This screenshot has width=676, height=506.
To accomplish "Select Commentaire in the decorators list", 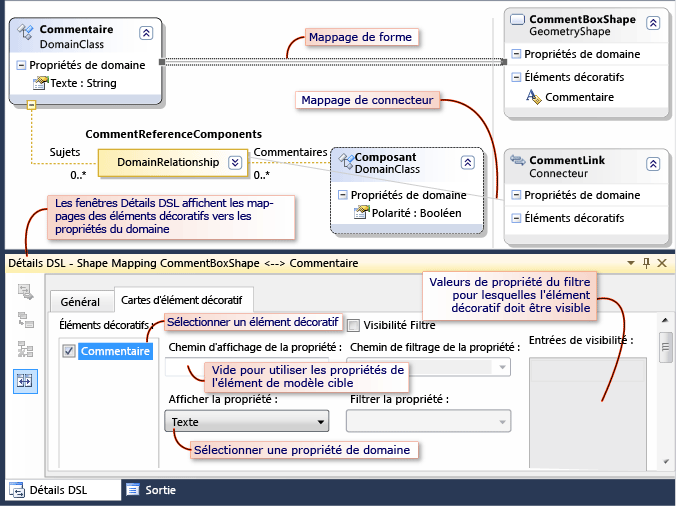I will 115,351.
